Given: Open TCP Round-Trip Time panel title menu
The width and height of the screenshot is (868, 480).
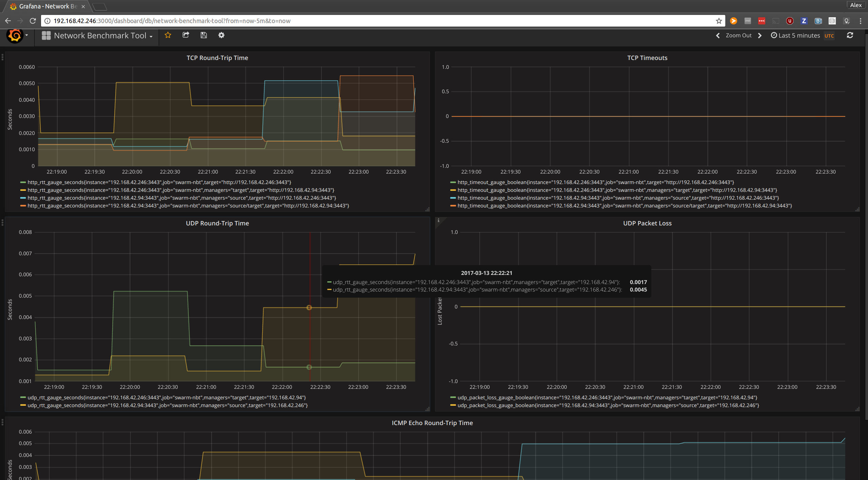Looking at the screenshot, I should coord(217,58).
